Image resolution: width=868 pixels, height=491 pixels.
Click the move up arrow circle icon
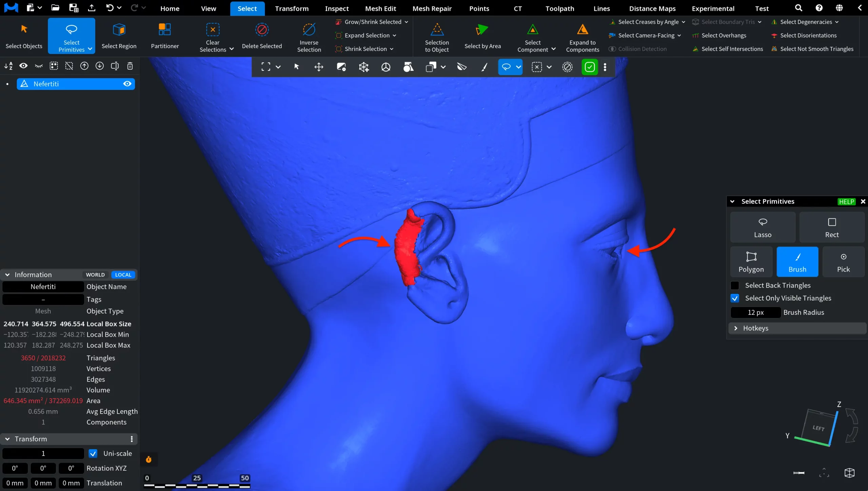84,66
